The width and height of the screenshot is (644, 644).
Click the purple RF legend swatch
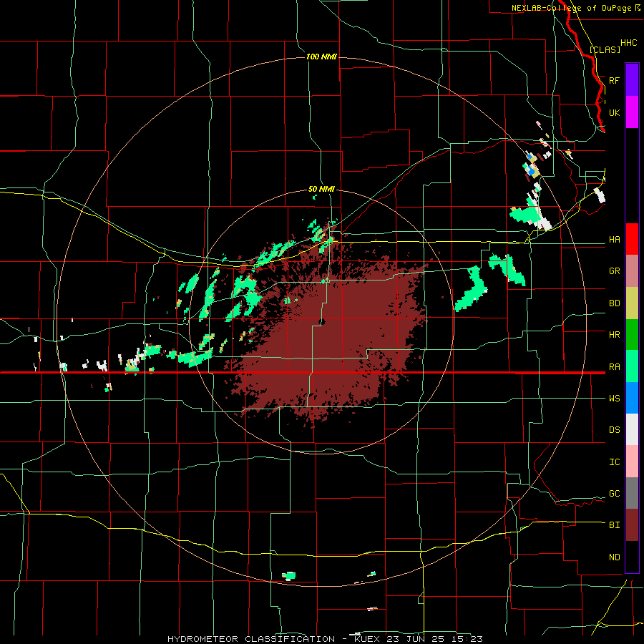632,80
